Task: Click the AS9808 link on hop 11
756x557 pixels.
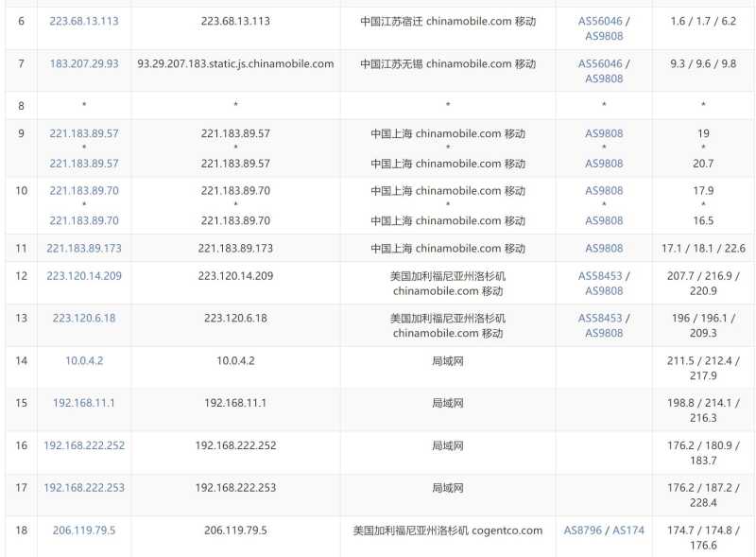Action: click(x=604, y=248)
